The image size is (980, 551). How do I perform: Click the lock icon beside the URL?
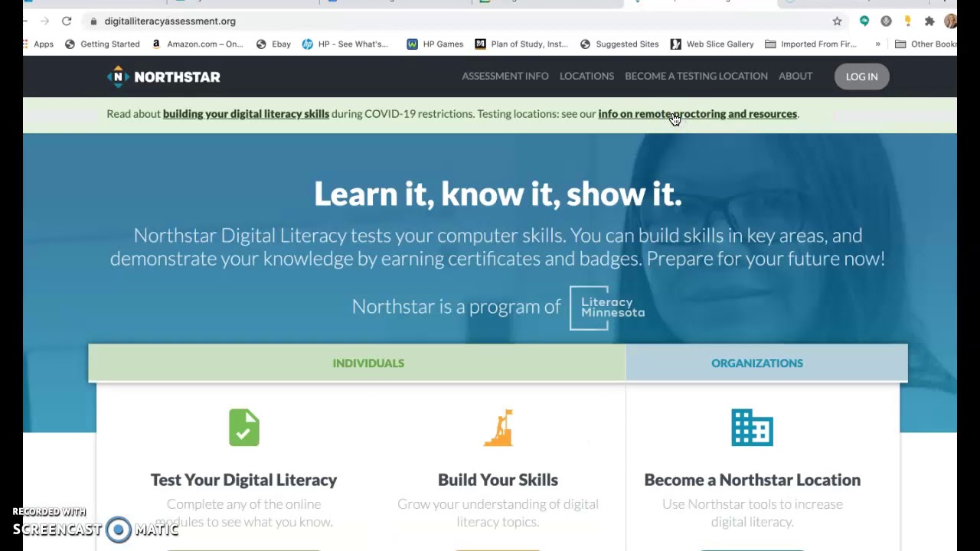tap(93, 21)
